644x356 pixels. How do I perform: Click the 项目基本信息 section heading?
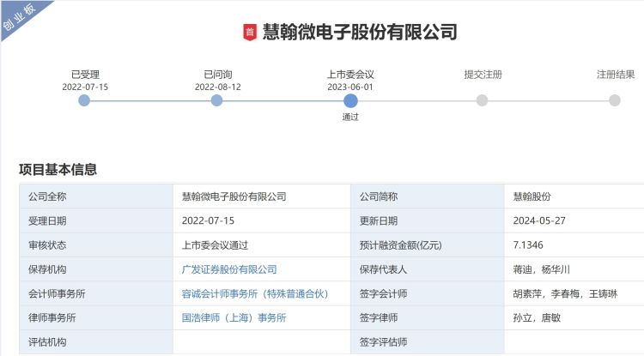tap(58, 169)
